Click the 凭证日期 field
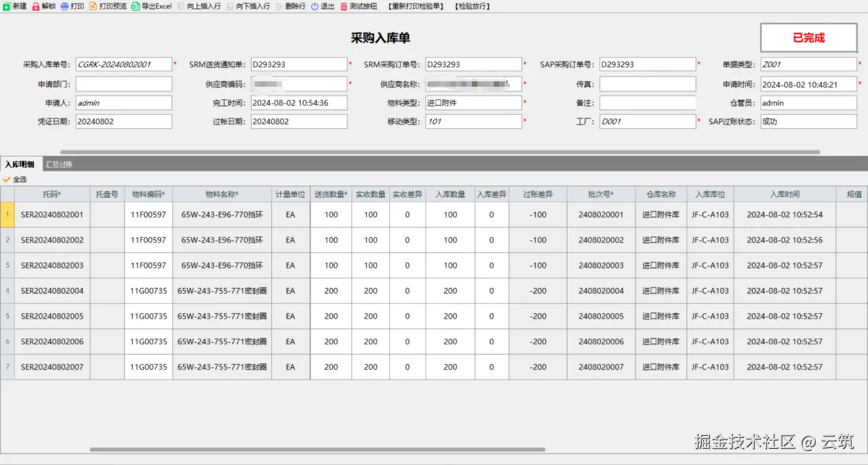The image size is (868, 465). (x=124, y=121)
